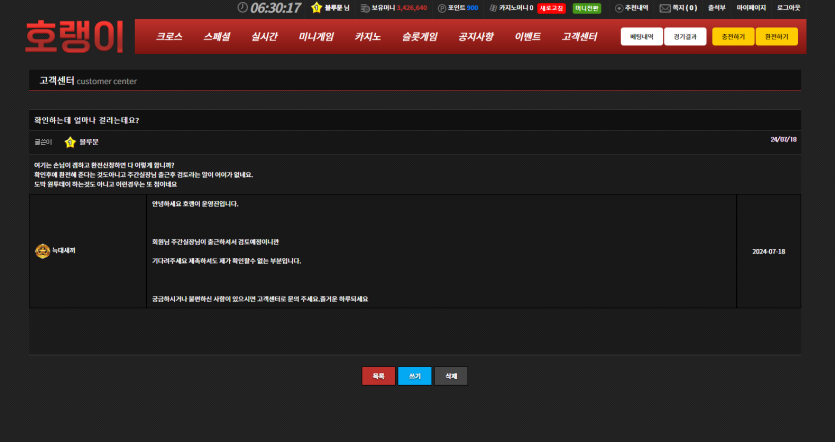Click the 보유머니 amount 3,426,640
This screenshot has width=835, height=442.
coord(412,8)
